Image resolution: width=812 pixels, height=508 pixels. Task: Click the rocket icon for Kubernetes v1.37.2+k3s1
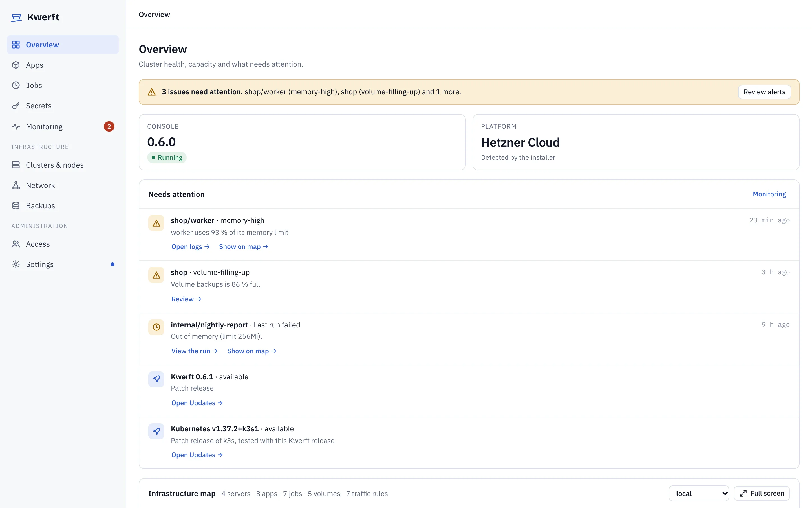pos(156,431)
